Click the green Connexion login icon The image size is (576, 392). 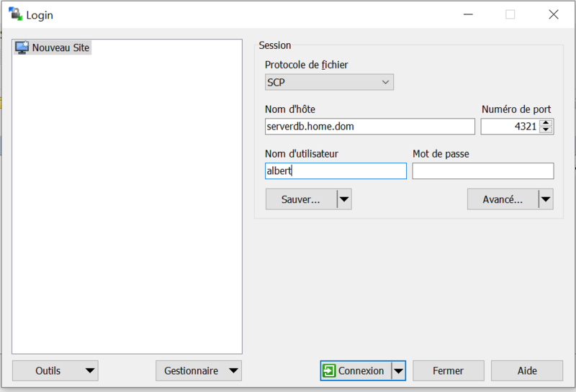329,370
